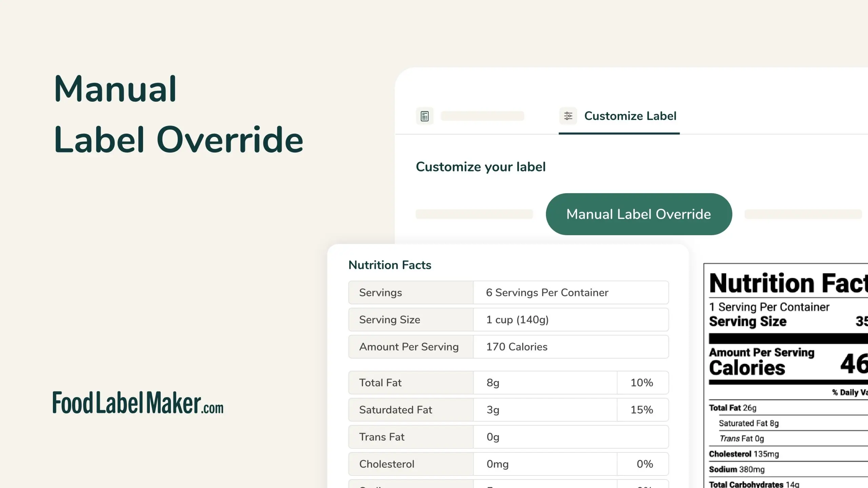Click the Saturdated Fat 15% field
868x488 pixels.
(643, 409)
